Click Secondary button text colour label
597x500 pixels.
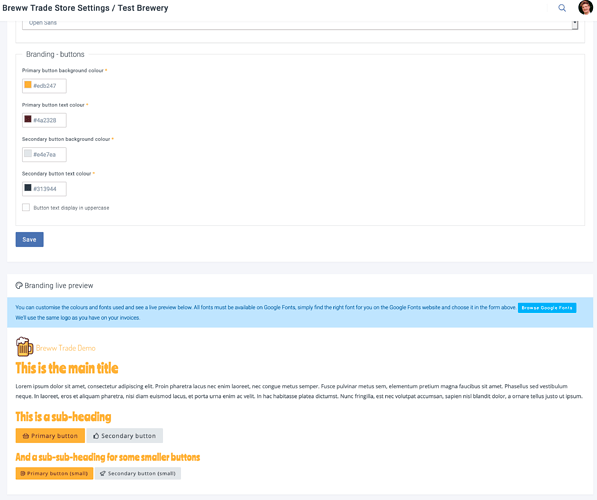click(56, 174)
